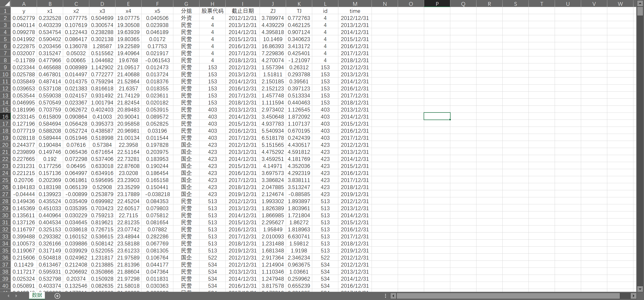This screenshot has width=644, height=300.
Task: Click the 股票代码 header cell
Action: pos(212,11)
